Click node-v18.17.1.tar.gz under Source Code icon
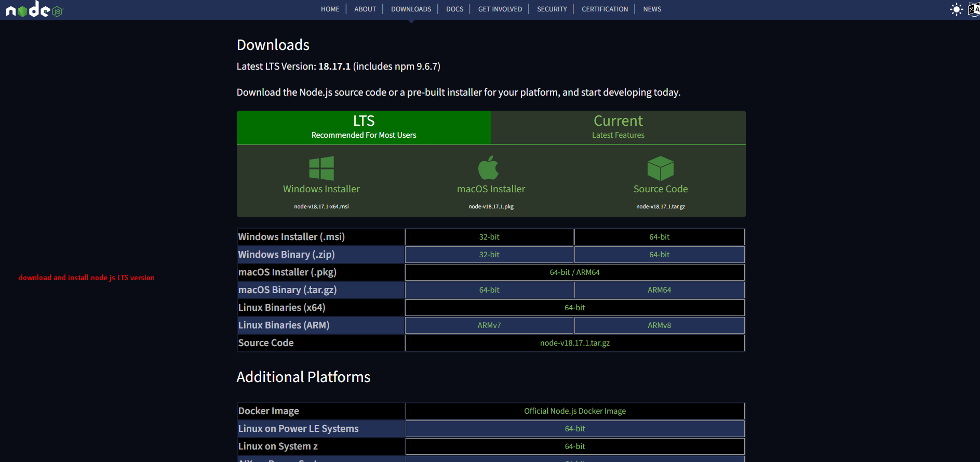This screenshot has width=980, height=462. pos(661,206)
